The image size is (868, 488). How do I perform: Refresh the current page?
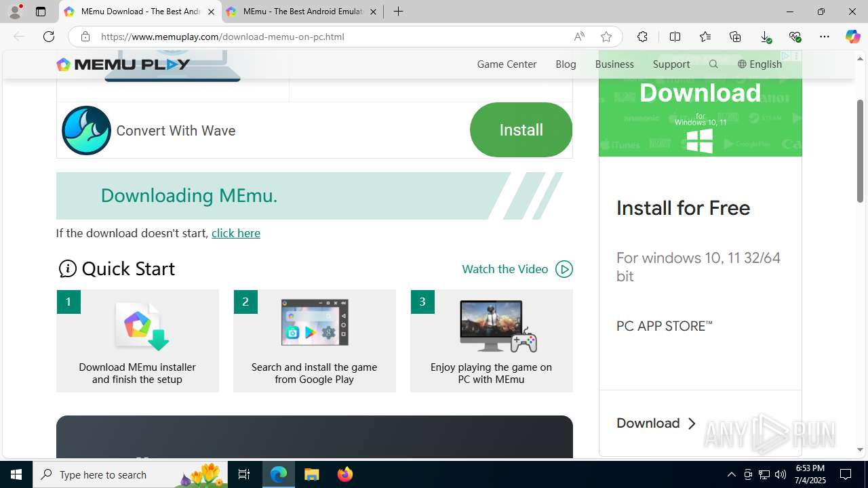coord(49,37)
